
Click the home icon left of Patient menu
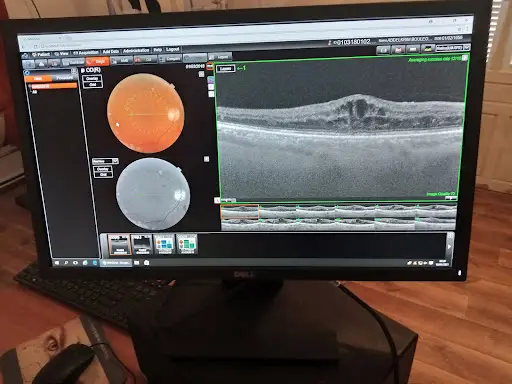pyautogui.click(x=26, y=55)
